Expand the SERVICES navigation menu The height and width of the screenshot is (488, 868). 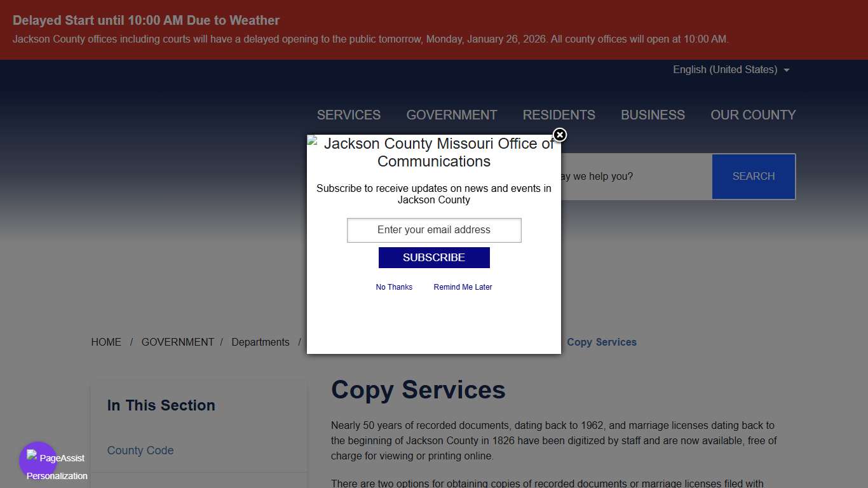[348, 114]
